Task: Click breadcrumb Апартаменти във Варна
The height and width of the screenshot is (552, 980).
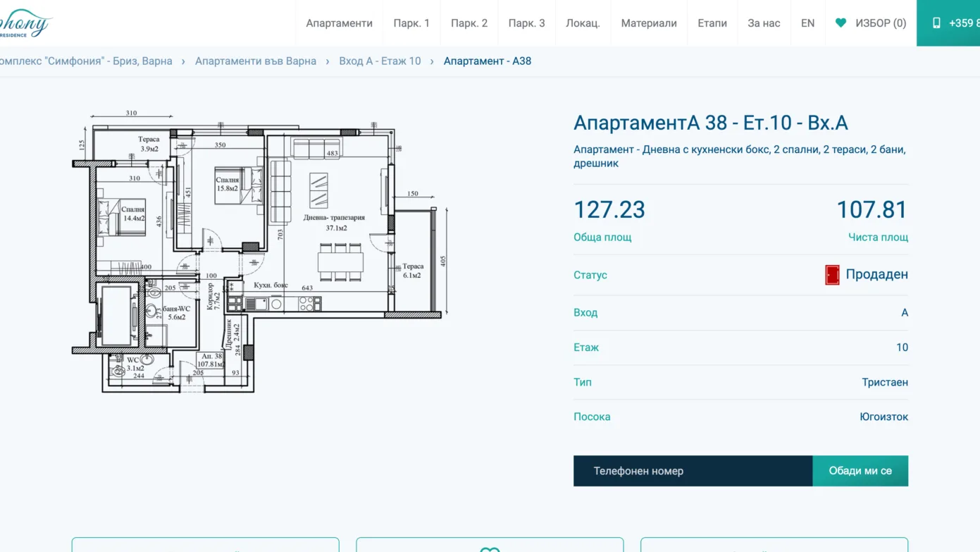Action: click(x=256, y=61)
